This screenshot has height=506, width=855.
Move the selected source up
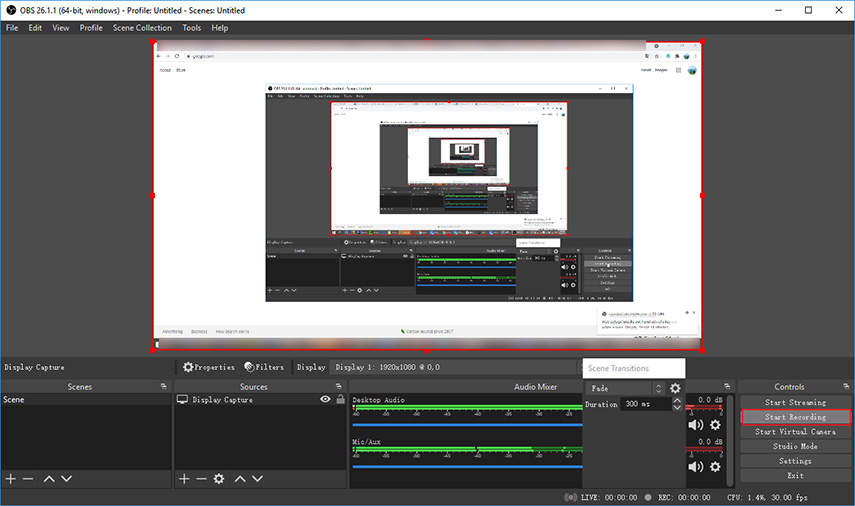(240, 479)
